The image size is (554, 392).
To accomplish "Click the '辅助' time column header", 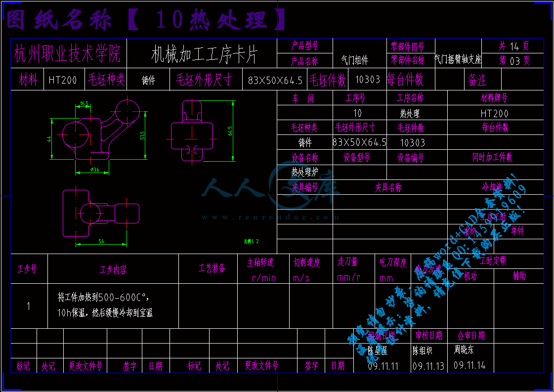I will (519, 276).
